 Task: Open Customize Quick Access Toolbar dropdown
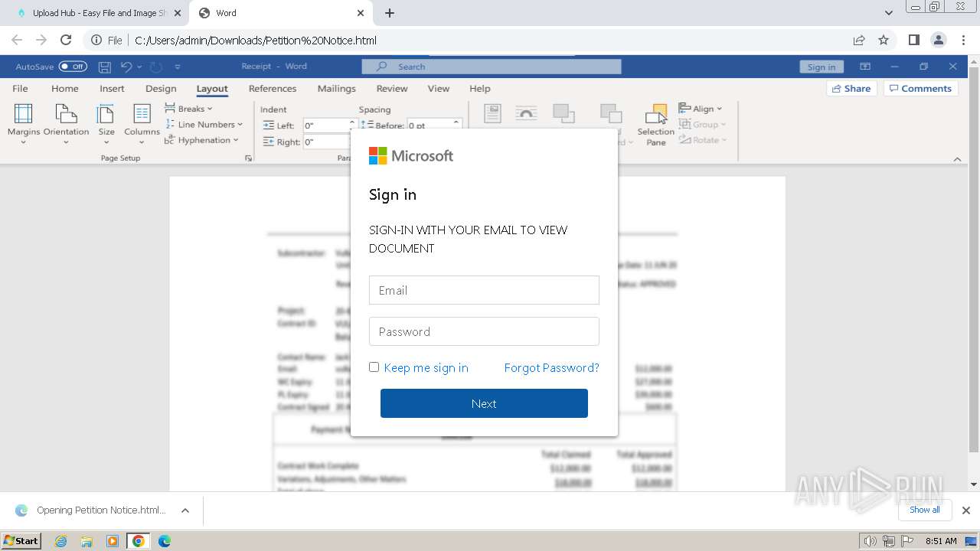coord(178,67)
